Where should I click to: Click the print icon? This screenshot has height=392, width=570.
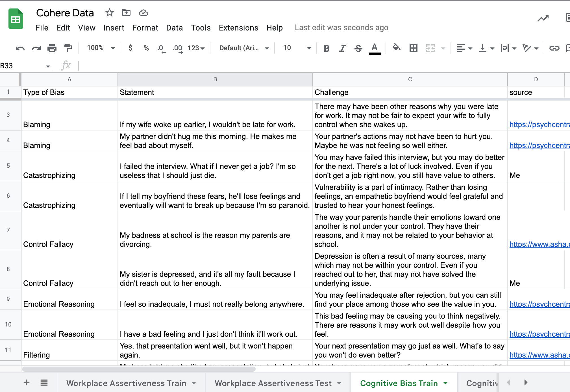coord(52,48)
